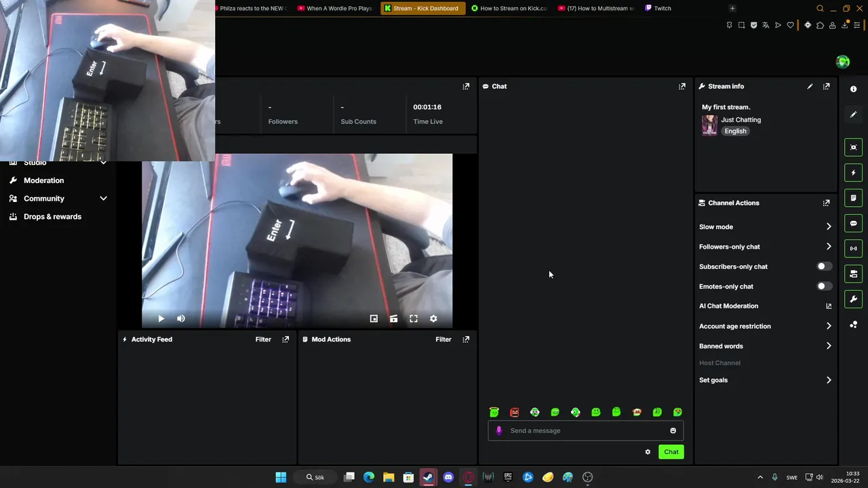Expand Set goals options
The image size is (868, 488).
(x=829, y=380)
